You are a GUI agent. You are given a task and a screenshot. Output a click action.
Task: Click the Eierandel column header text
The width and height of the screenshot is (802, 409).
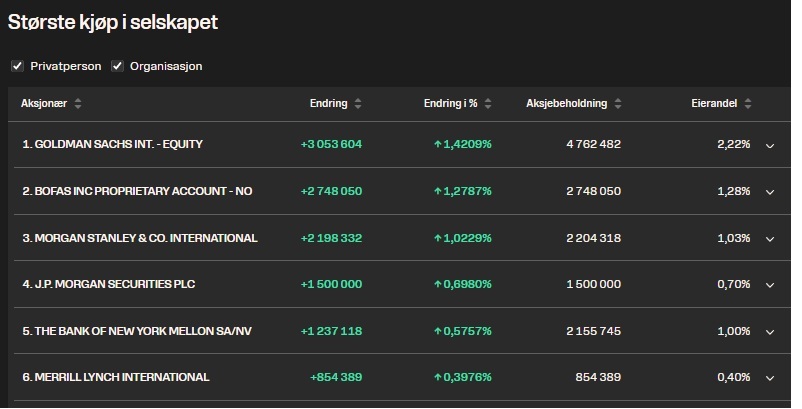715,104
